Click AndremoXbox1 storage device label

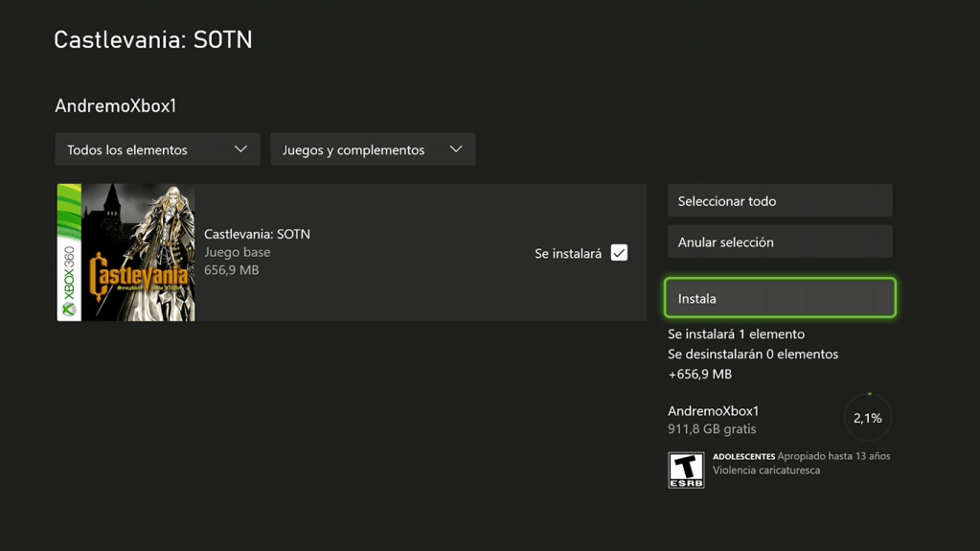point(713,411)
